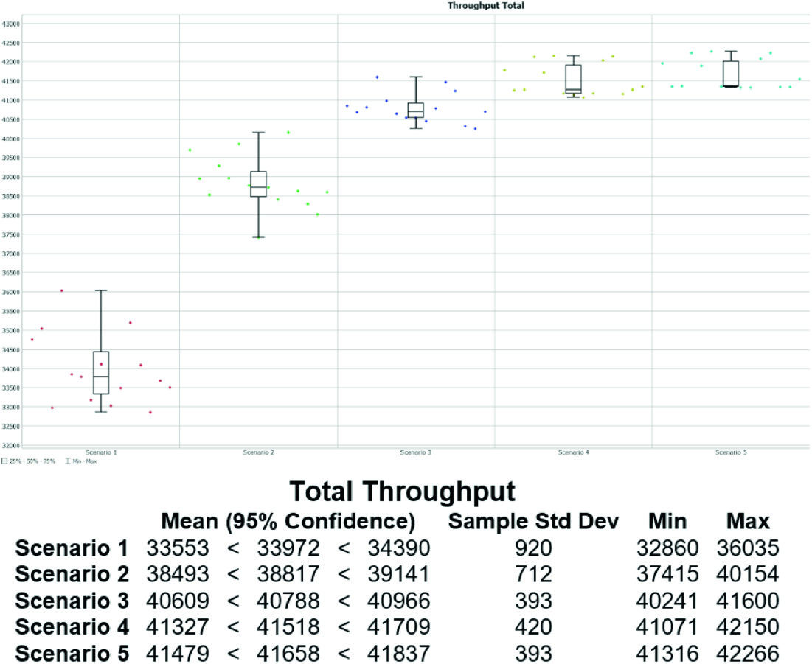The width and height of the screenshot is (812, 664).
Task: Select Scenario 3 mean value 40788
Action: click(288, 601)
